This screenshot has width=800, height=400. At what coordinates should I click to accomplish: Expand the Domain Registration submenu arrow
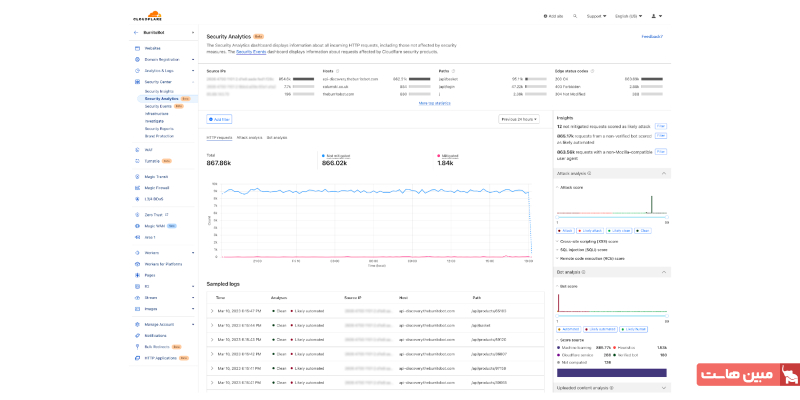pyautogui.click(x=193, y=60)
